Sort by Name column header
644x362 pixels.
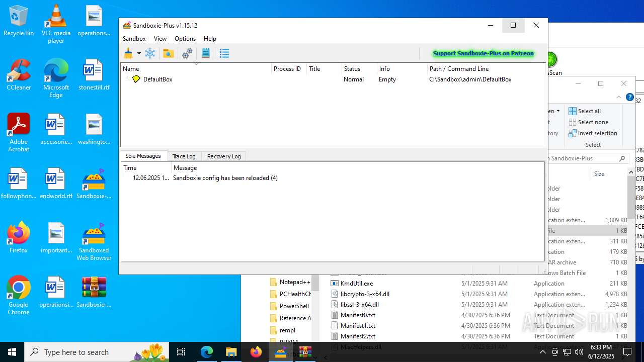point(196,69)
